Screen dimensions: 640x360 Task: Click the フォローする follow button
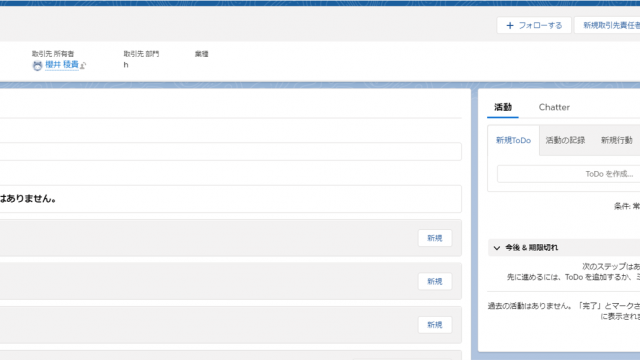pos(534,25)
